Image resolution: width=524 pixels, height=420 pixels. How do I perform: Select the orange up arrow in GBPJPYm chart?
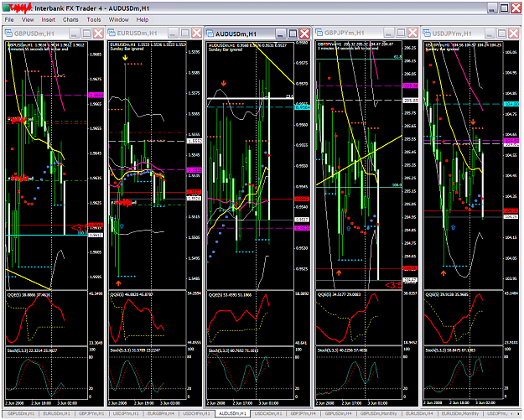(x=339, y=272)
